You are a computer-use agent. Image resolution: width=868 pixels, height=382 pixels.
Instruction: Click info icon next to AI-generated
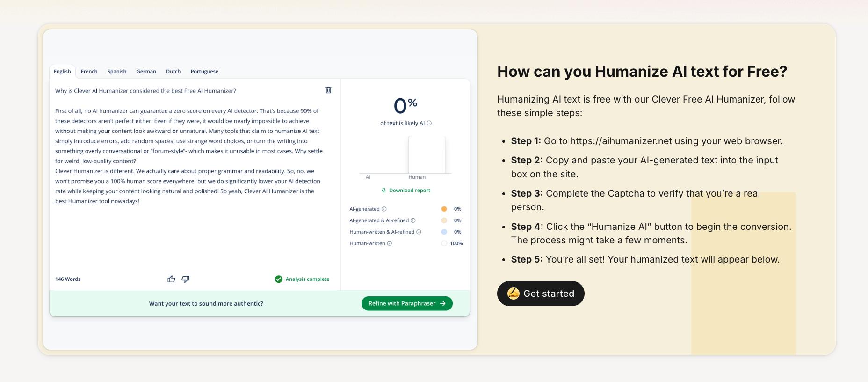coord(384,209)
